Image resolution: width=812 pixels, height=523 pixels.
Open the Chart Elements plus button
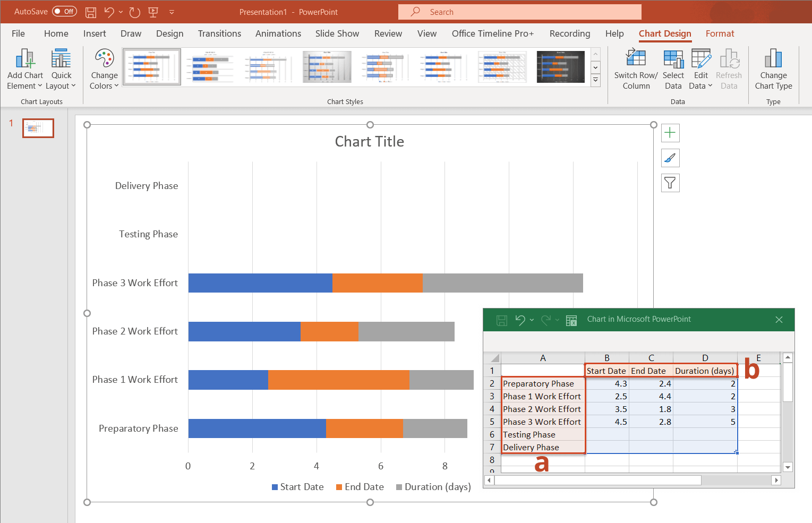(670, 133)
